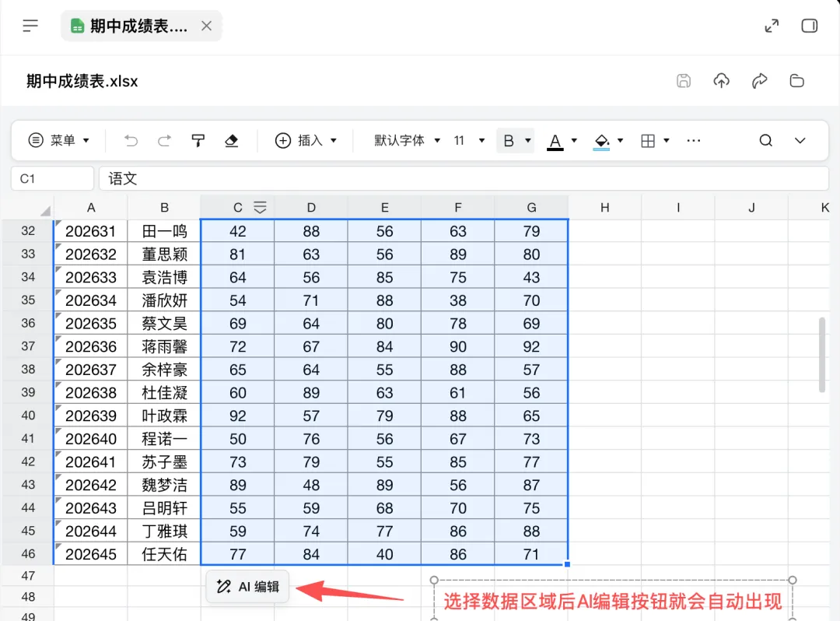Show more toolbar options ellipsis

click(x=693, y=140)
